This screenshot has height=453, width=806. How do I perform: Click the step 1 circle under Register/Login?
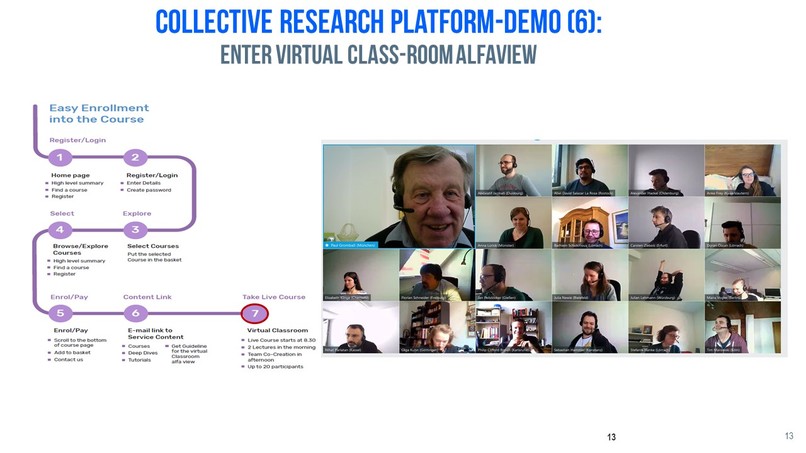60,157
